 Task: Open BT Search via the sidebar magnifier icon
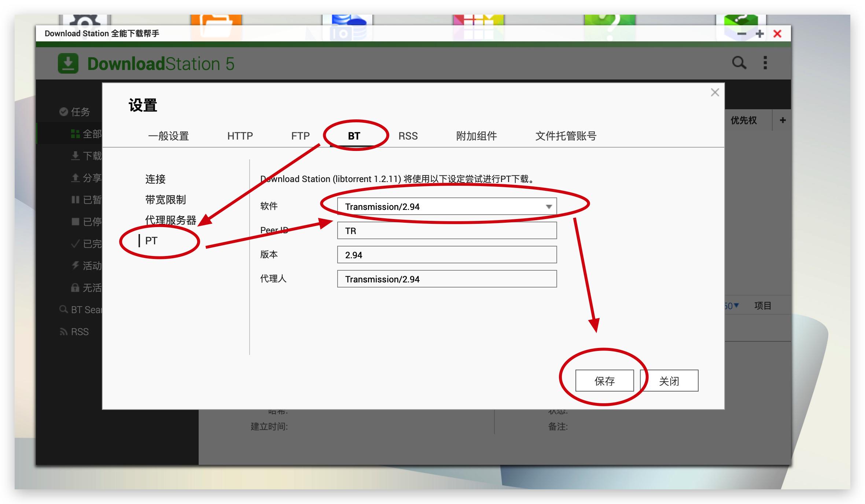[63, 310]
